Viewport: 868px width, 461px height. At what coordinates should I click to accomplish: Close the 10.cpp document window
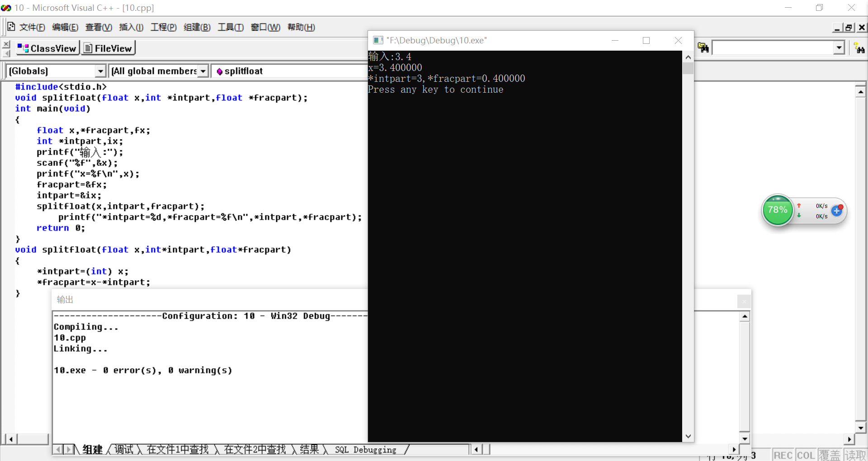(862, 28)
